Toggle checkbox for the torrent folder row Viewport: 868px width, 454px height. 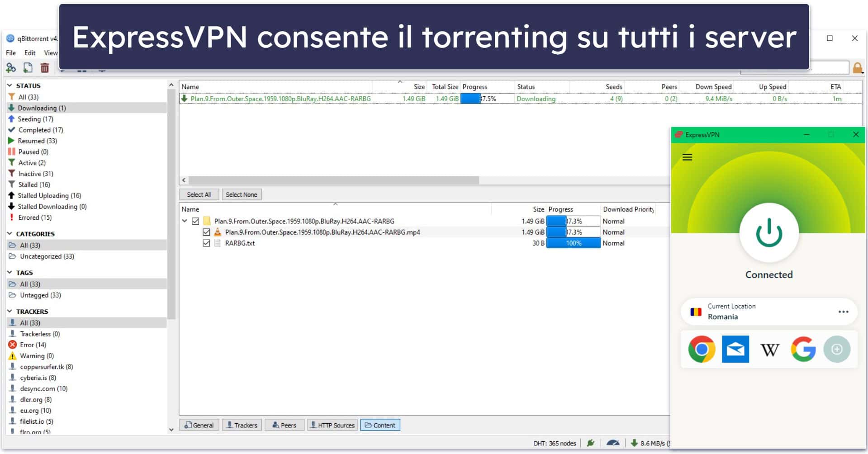click(x=195, y=221)
